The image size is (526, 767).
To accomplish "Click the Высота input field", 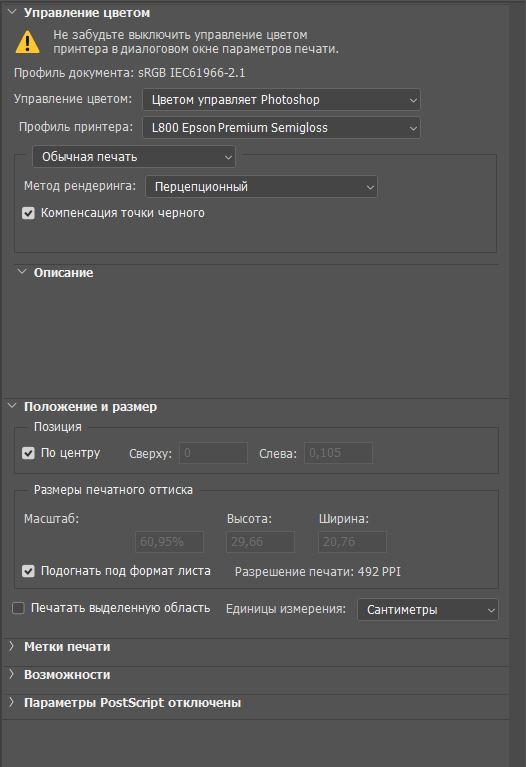I will (260, 542).
